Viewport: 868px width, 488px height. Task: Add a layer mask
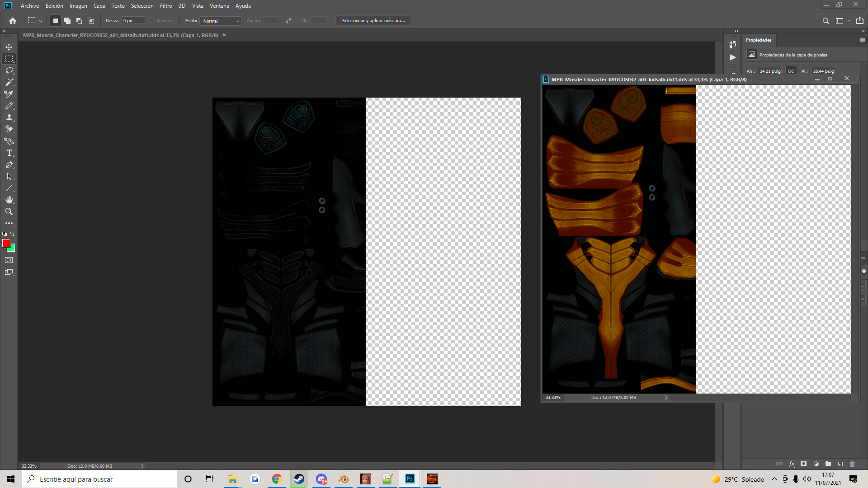point(803,464)
